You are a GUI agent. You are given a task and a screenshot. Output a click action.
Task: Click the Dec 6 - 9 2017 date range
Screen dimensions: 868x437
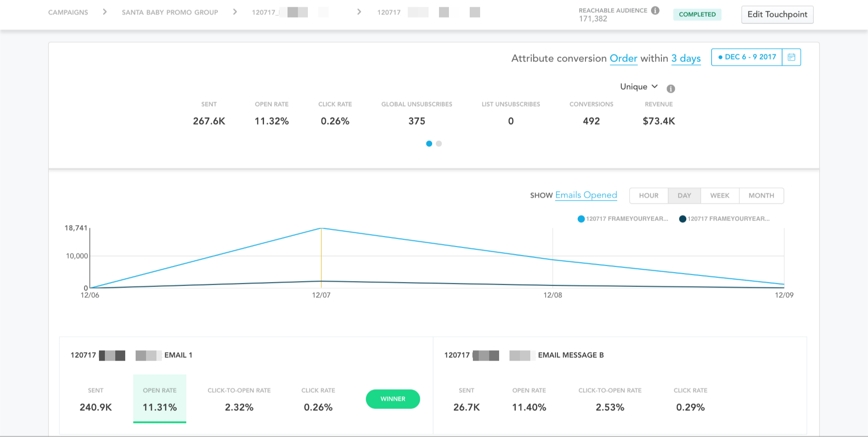pos(747,57)
